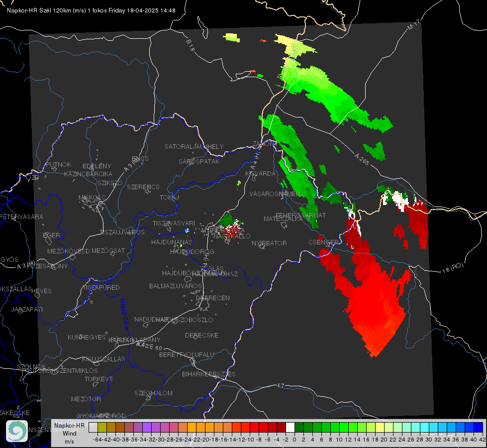Image resolution: width=487 pixels, height=448 pixels.
Task: Click the SZIKSZÓ city label
Action: click(110, 183)
